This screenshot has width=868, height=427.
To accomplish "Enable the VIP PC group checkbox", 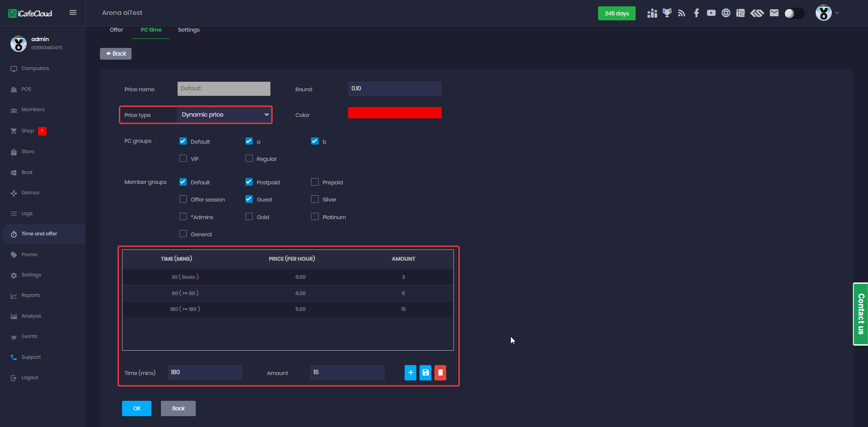I will pyautogui.click(x=183, y=159).
